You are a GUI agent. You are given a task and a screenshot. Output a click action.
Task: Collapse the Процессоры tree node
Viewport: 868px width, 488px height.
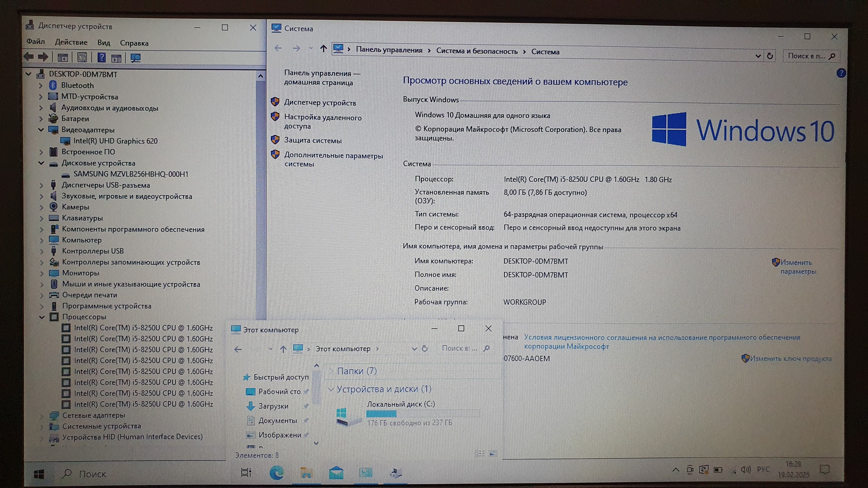[x=42, y=317]
